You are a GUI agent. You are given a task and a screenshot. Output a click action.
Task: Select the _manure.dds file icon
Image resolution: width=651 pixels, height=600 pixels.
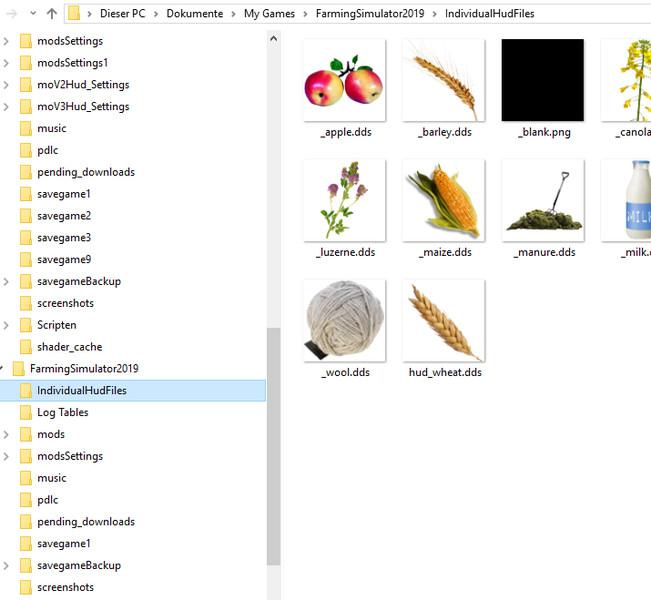(542, 201)
